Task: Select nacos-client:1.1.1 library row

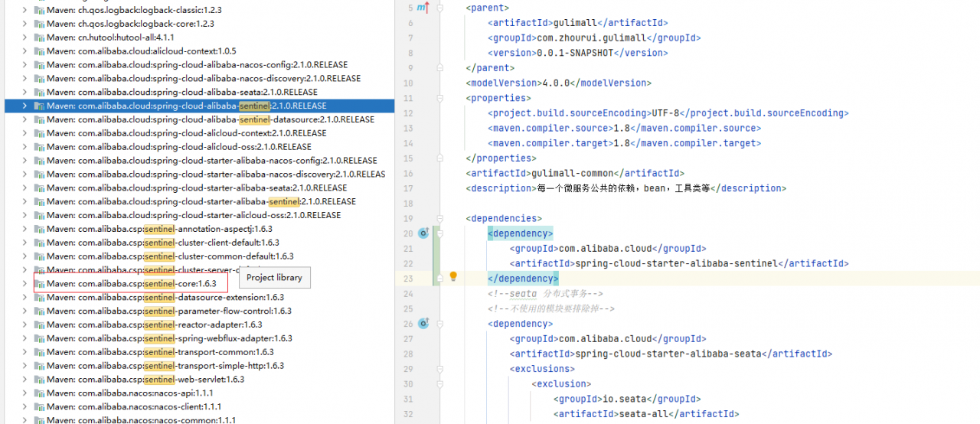Action: click(x=199, y=406)
